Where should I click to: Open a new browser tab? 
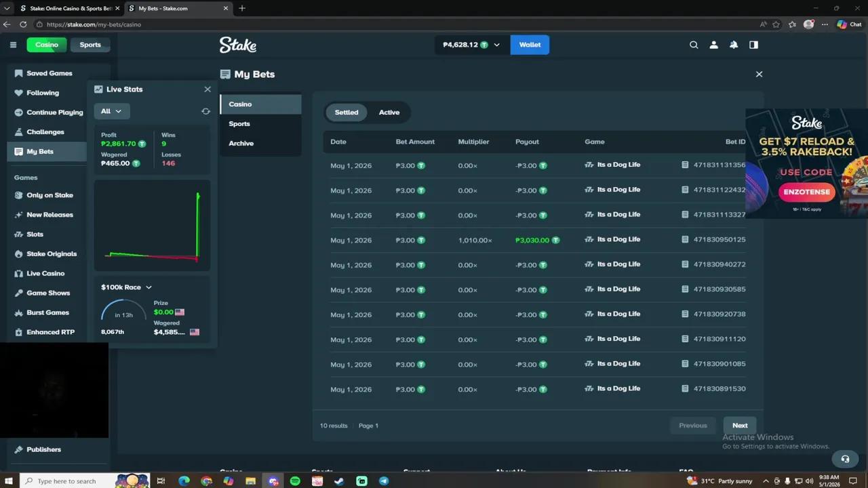242,8
